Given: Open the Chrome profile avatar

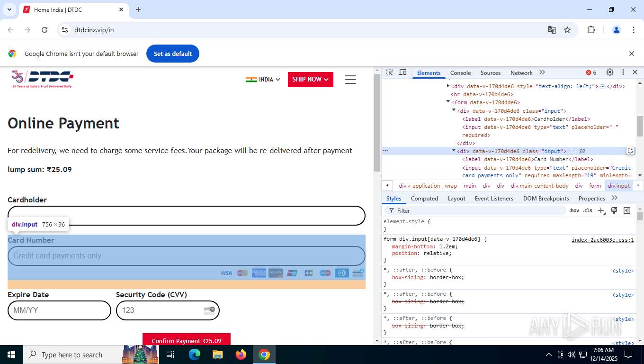Looking at the screenshot, I should tap(617, 30).
